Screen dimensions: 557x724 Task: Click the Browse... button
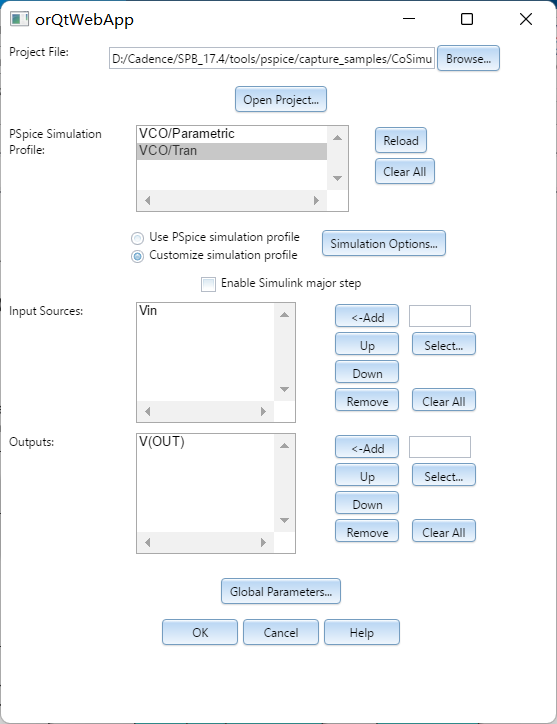(468, 58)
